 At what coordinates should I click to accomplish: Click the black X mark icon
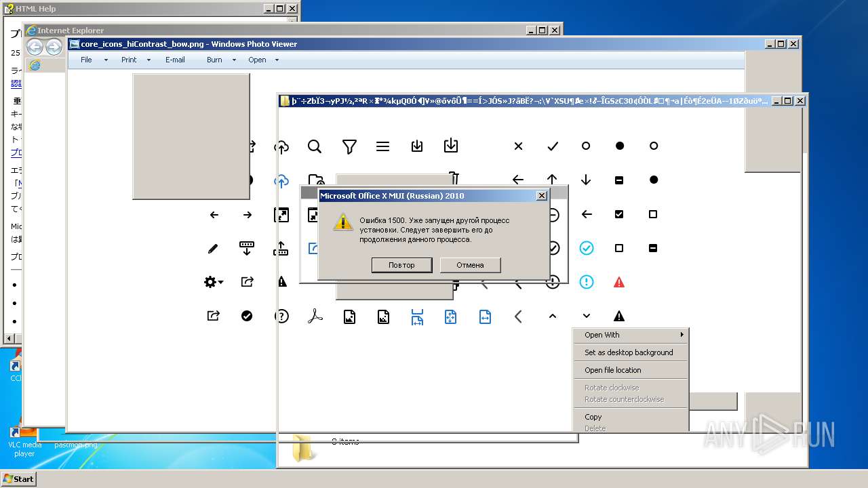tap(518, 146)
